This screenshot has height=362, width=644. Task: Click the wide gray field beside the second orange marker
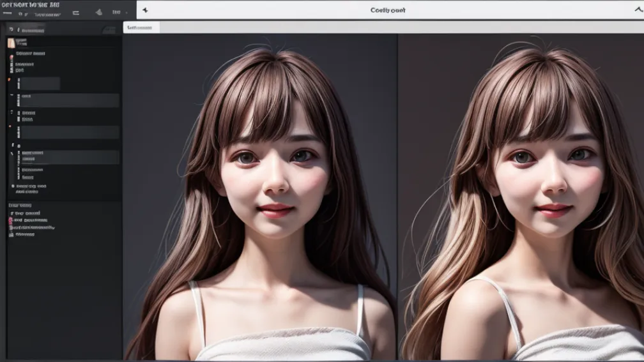tap(70, 132)
